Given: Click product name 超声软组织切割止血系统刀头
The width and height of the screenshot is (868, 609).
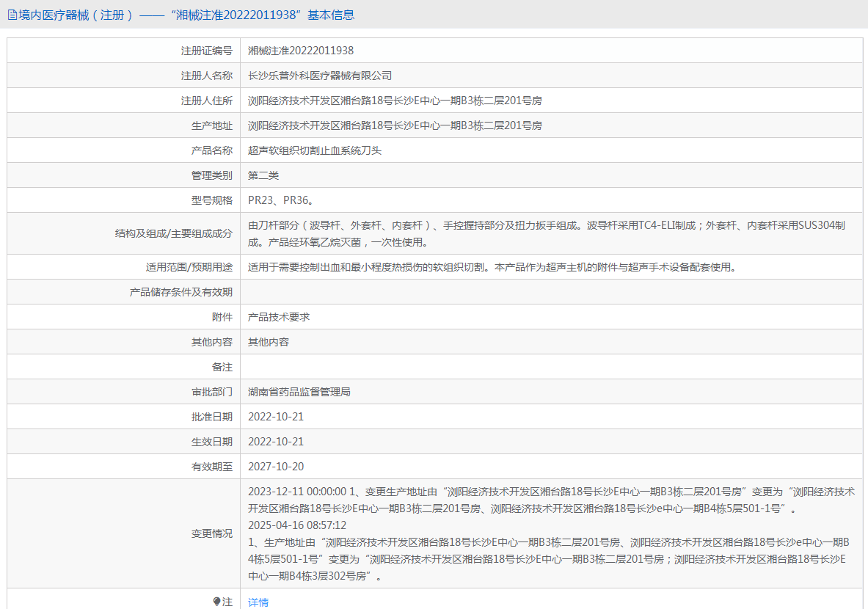Looking at the screenshot, I should (x=315, y=150).
